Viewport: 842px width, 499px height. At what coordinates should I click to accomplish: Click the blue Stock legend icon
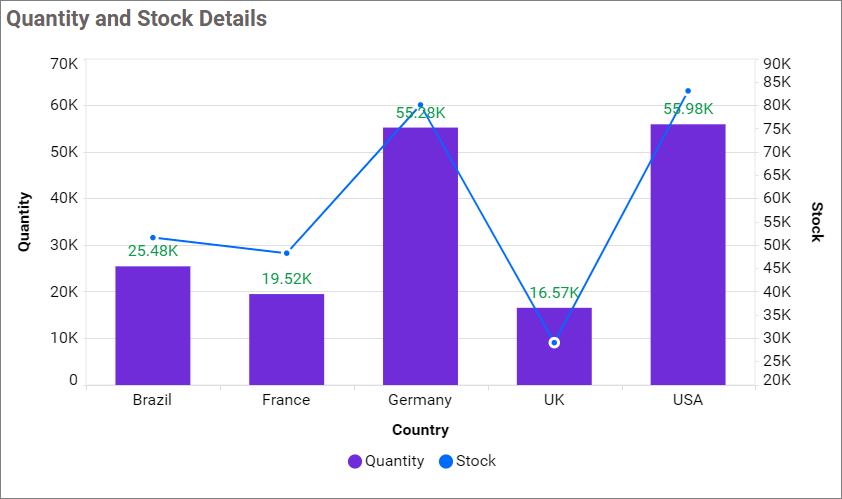tap(446, 461)
